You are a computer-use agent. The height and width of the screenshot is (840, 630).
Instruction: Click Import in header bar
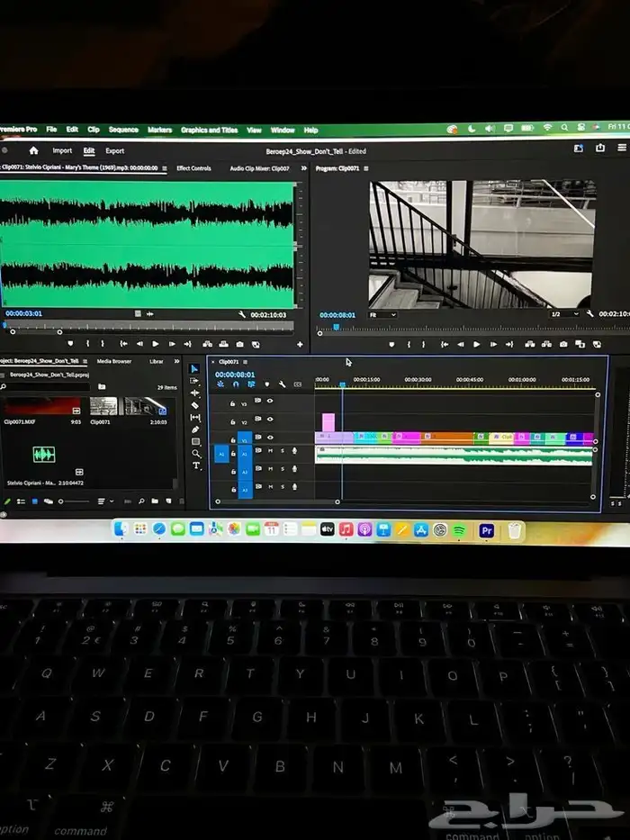tap(62, 150)
